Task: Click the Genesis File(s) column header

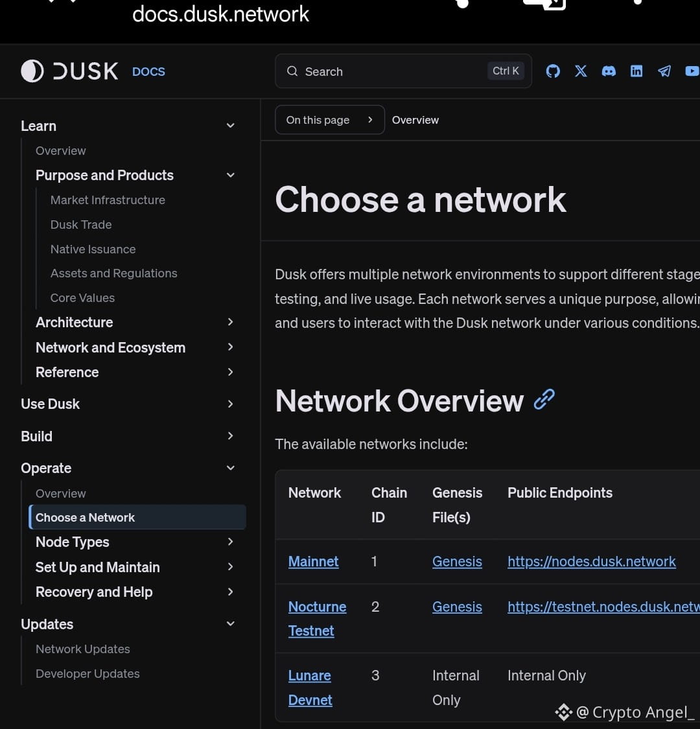Action: 457,505
